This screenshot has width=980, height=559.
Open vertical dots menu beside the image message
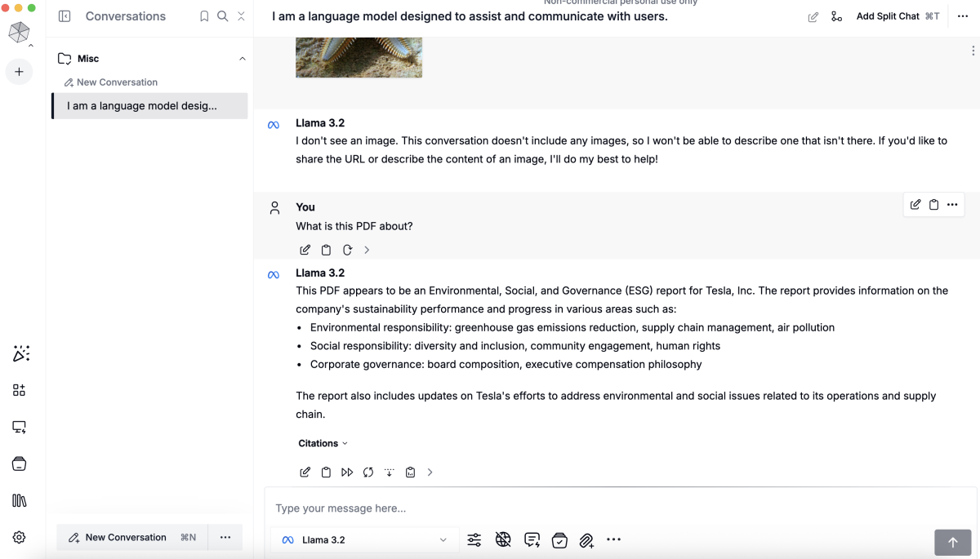pyautogui.click(x=973, y=51)
